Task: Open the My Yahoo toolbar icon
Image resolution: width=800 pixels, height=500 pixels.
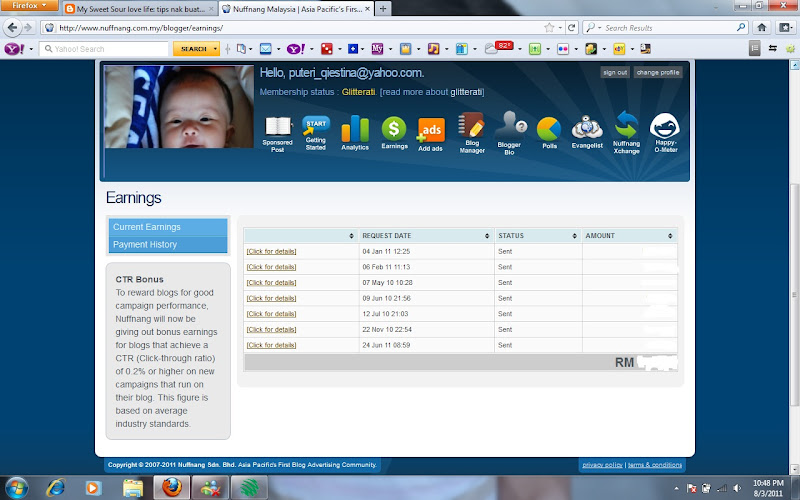Action: [377, 49]
